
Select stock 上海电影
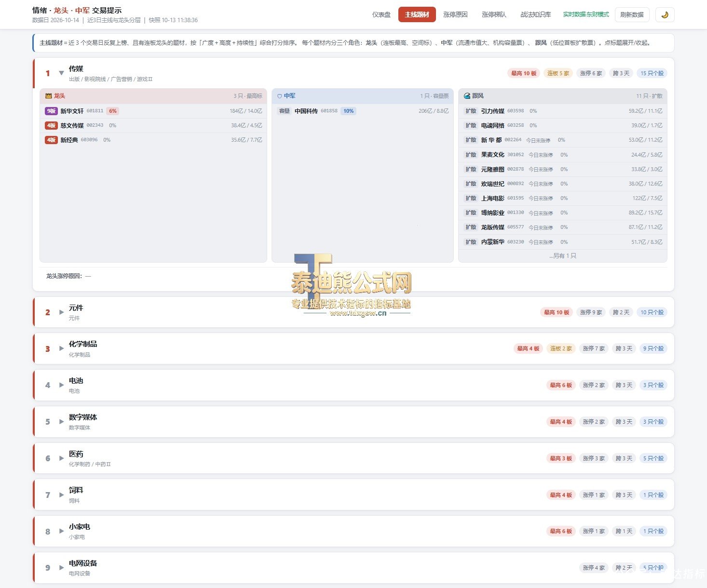point(492,198)
